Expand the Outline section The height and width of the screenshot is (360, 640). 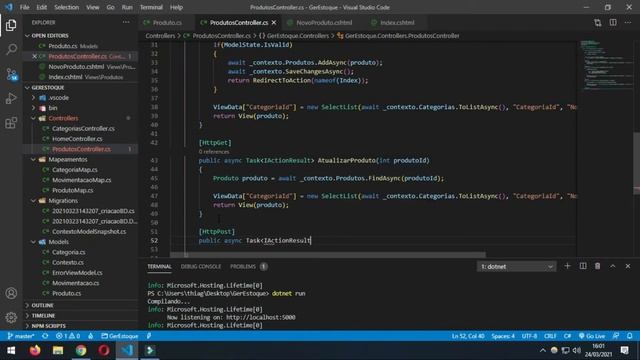tap(42, 305)
